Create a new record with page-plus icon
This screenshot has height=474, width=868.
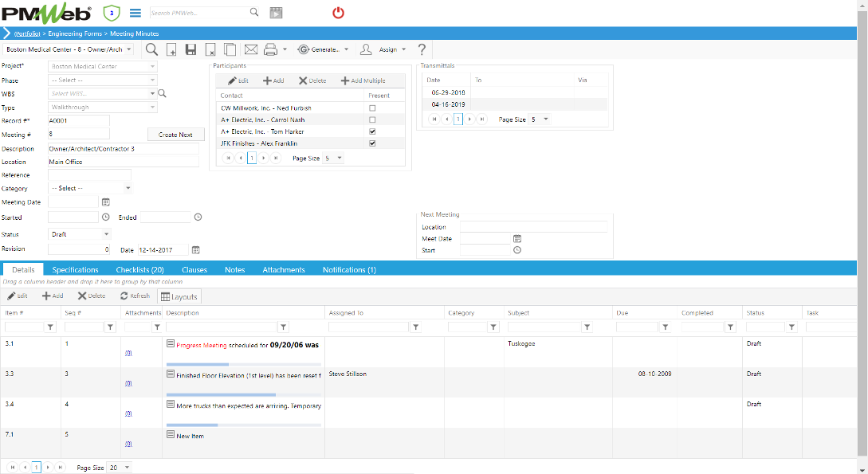coord(171,49)
